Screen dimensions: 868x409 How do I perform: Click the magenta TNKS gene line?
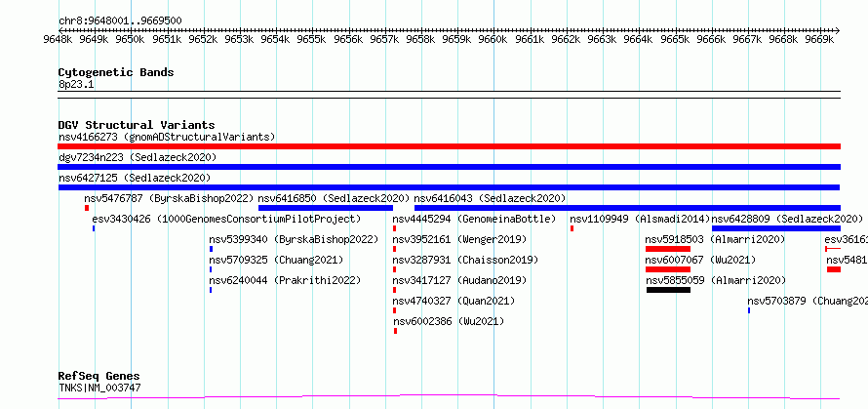tap(449, 396)
